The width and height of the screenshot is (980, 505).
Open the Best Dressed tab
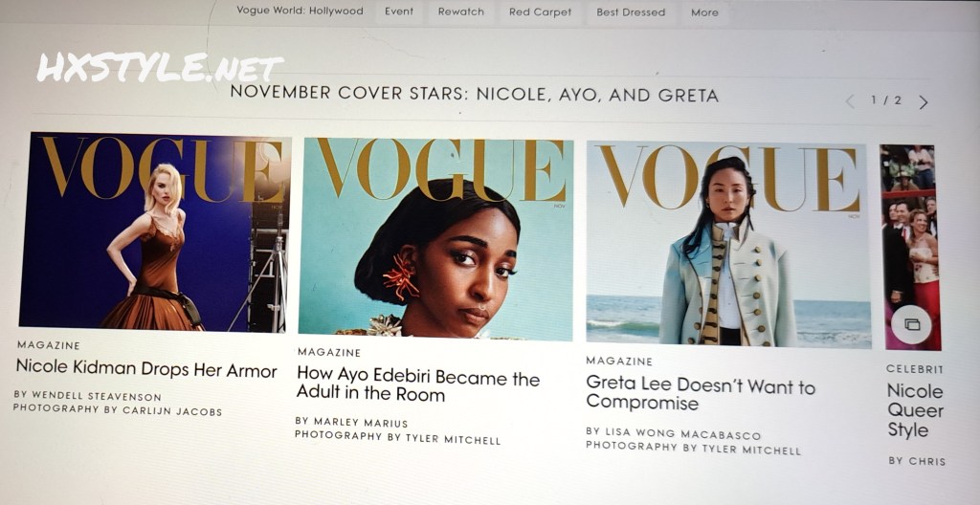click(631, 11)
